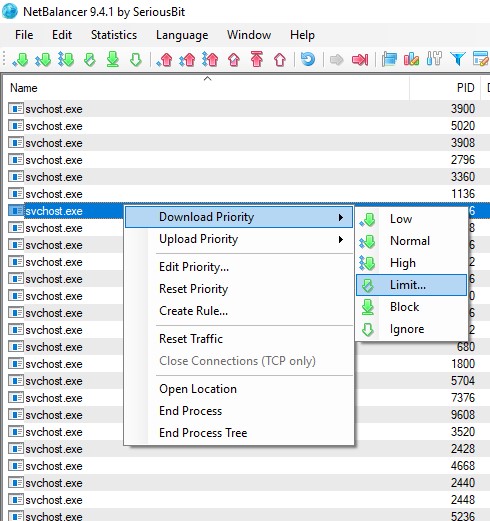Click PID value 1136

[463, 194]
